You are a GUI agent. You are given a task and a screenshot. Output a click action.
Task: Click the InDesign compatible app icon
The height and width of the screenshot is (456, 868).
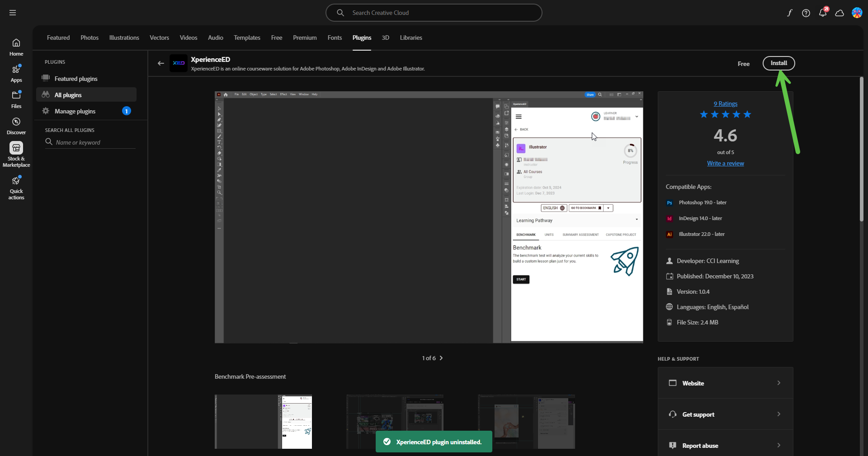[x=670, y=219]
